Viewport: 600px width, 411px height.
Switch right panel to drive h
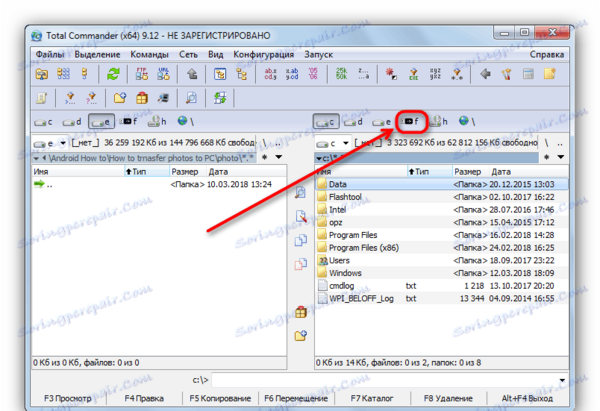click(438, 122)
